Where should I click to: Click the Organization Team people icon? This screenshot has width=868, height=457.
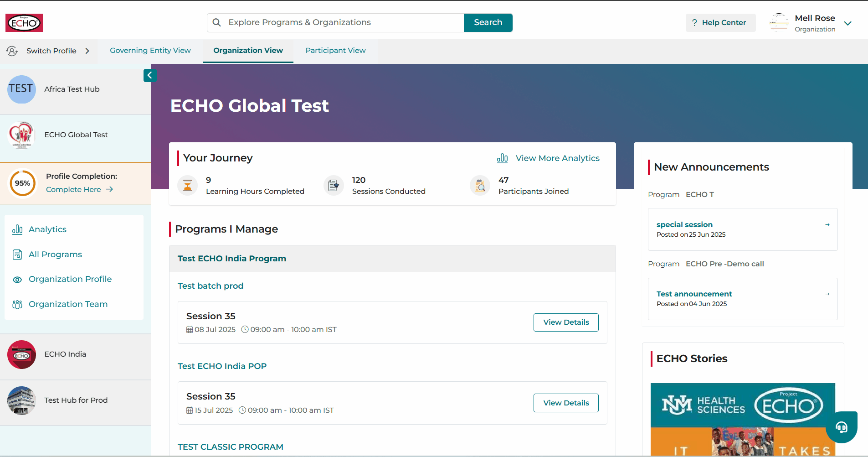17,304
